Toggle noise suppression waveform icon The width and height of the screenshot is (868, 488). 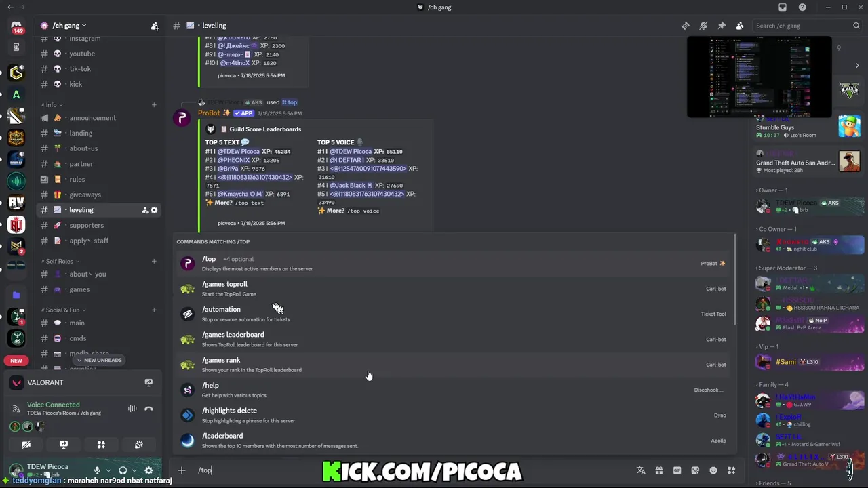pos(132,409)
